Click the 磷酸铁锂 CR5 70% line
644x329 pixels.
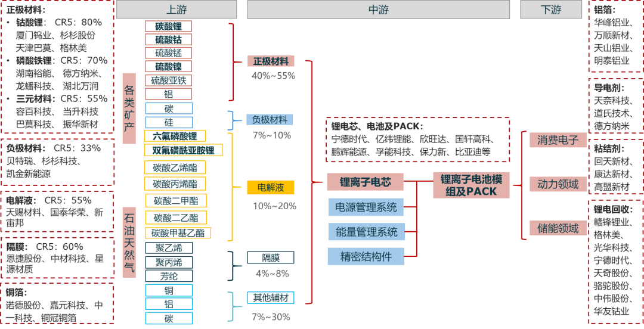pos(61,61)
